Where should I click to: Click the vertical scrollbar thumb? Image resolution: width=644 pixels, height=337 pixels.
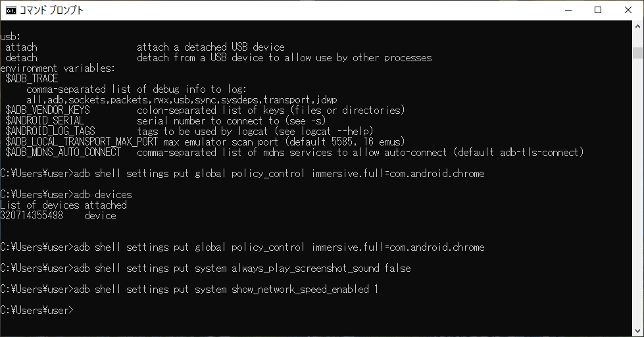tap(637, 53)
